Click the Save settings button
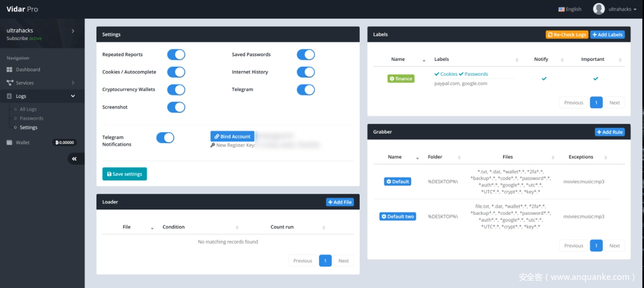 (x=125, y=174)
